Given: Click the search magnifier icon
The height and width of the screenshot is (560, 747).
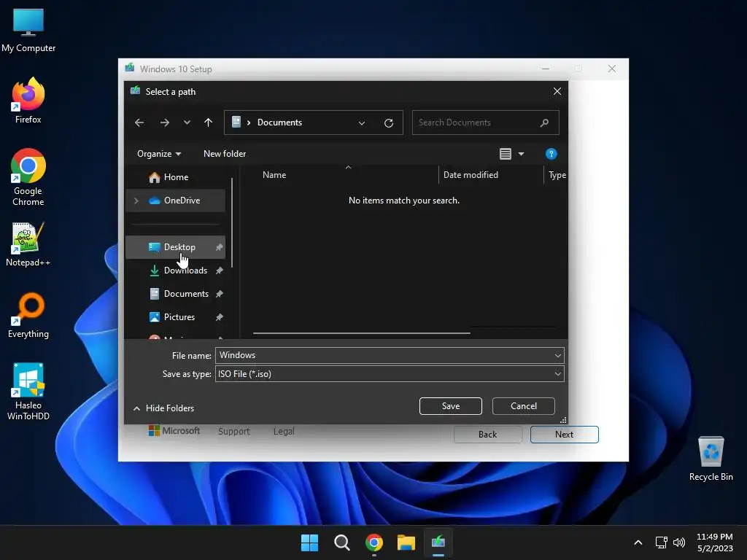Looking at the screenshot, I should pyautogui.click(x=544, y=122).
